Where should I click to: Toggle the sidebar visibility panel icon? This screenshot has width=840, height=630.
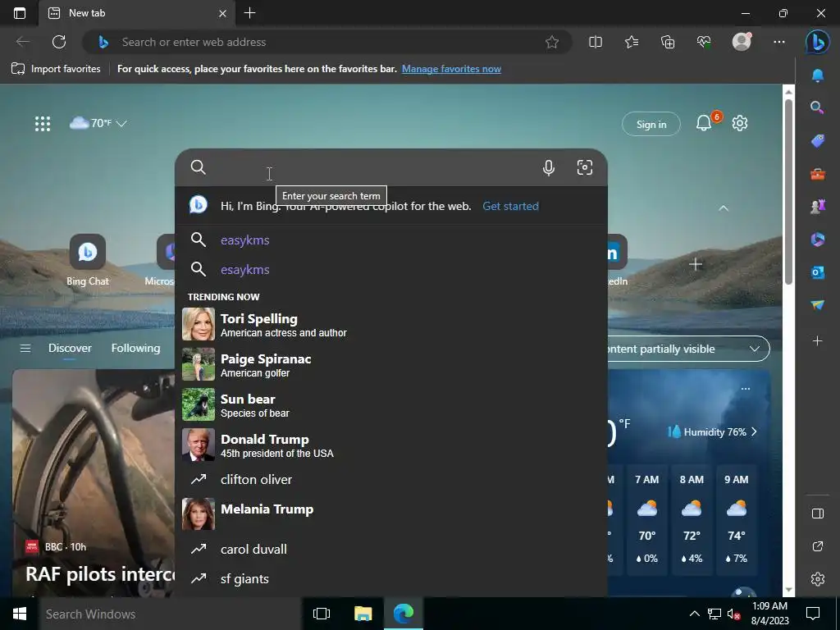tap(818, 514)
